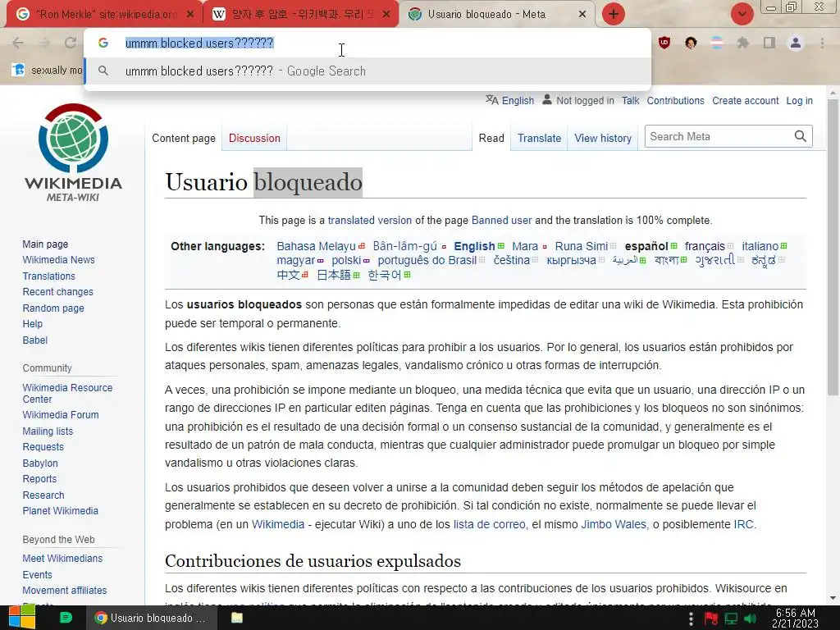Switch language to Bahasa Melayu
This screenshot has height=630, width=840.
316,246
